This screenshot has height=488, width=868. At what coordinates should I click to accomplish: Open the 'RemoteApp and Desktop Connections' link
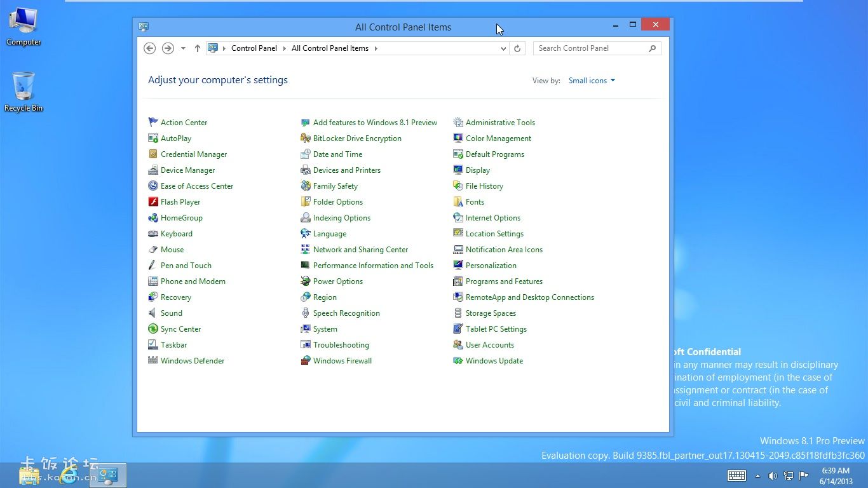coord(530,297)
